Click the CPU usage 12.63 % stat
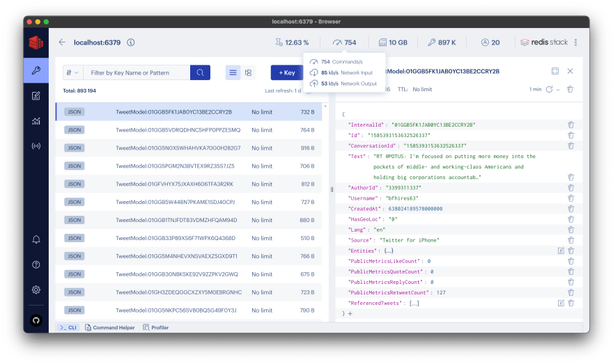 292,42
